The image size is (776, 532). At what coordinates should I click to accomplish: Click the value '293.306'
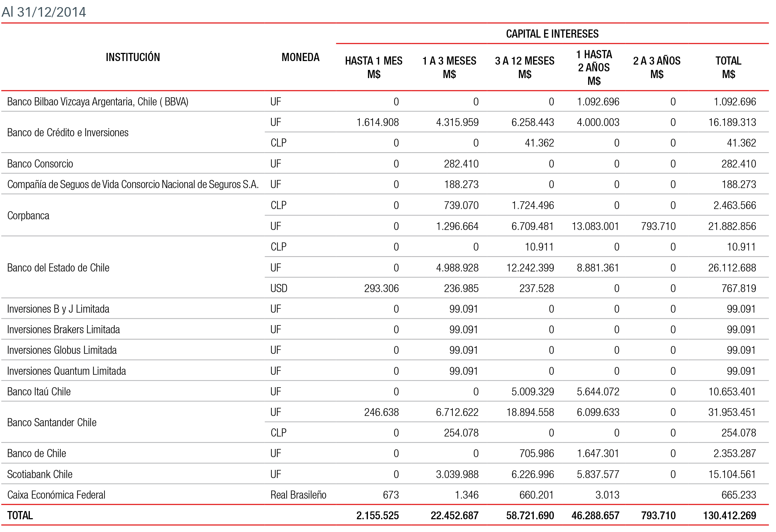pos(381,289)
